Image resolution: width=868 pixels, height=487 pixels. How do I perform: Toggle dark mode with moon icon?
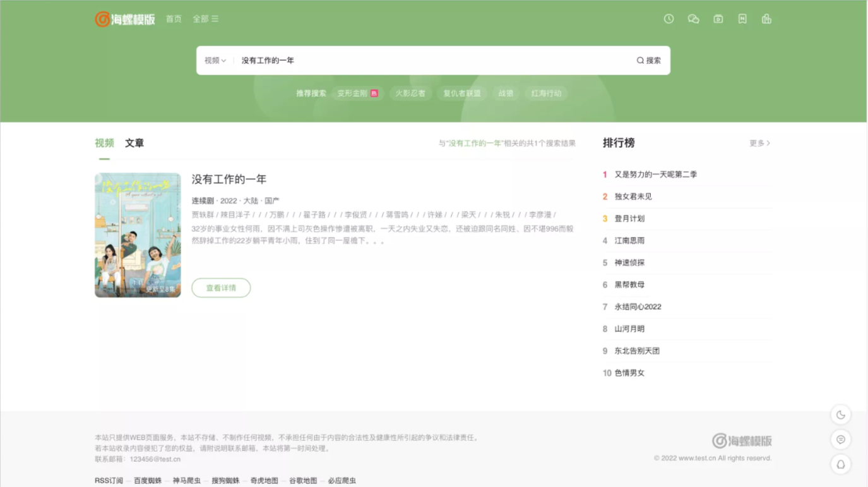pos(840,415)
